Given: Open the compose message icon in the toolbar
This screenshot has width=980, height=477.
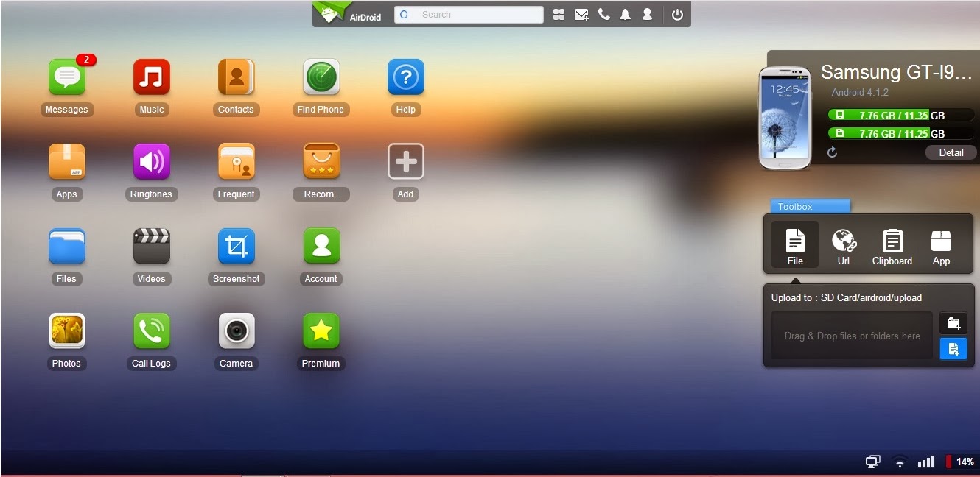Looking at the screenshot, I should [x=581, y=14].
